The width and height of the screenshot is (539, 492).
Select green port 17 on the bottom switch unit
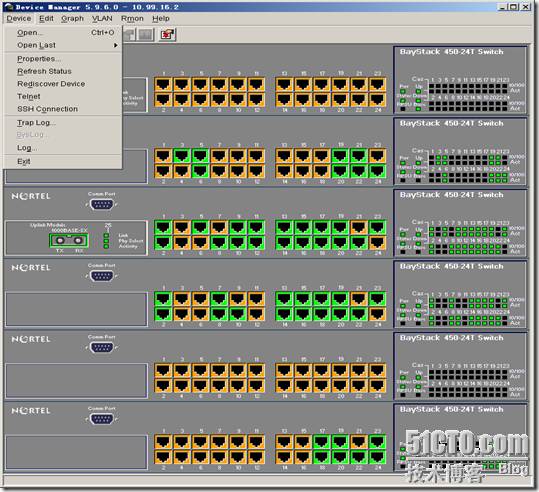(321, 442)
